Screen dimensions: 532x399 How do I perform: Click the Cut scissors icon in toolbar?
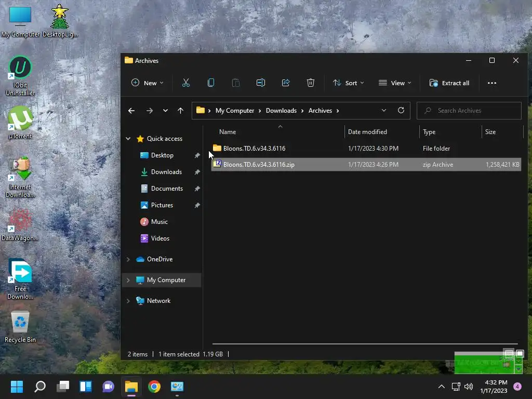point(186,83)
